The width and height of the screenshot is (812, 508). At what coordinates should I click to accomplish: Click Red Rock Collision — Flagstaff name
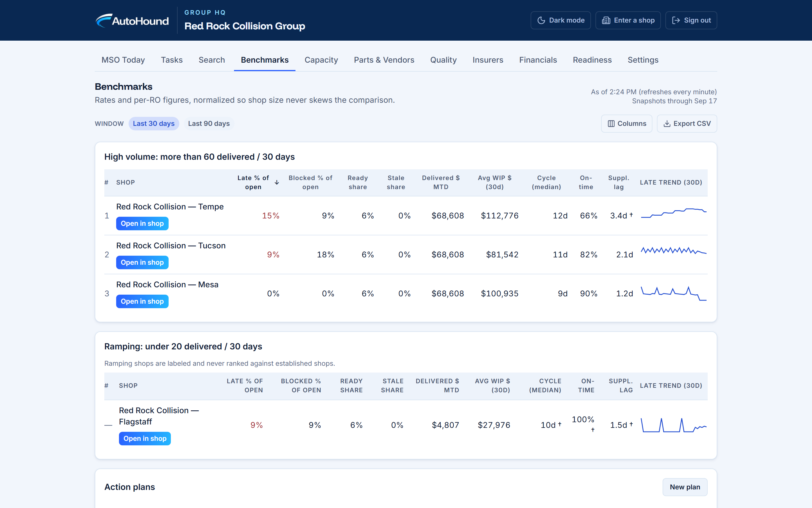tap(159, 416)
